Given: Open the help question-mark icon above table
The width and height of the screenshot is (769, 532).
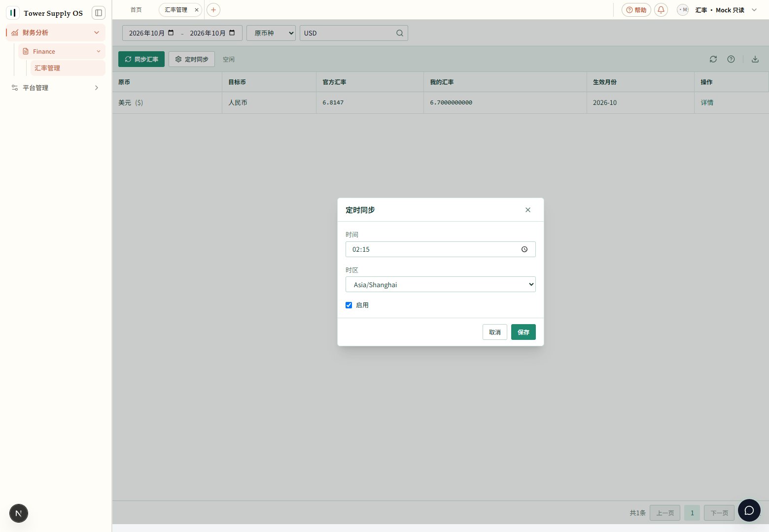Looking at the screenshot, I should tap(731, 59).
